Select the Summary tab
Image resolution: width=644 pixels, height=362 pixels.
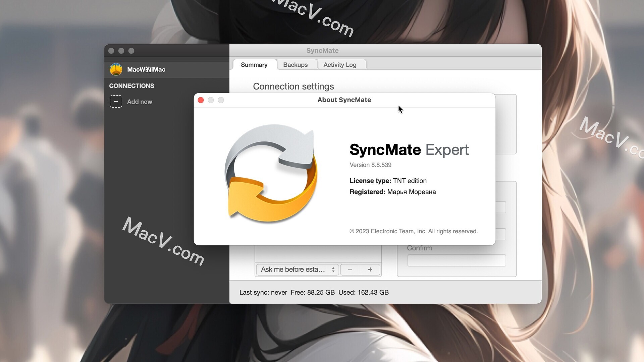254,65
